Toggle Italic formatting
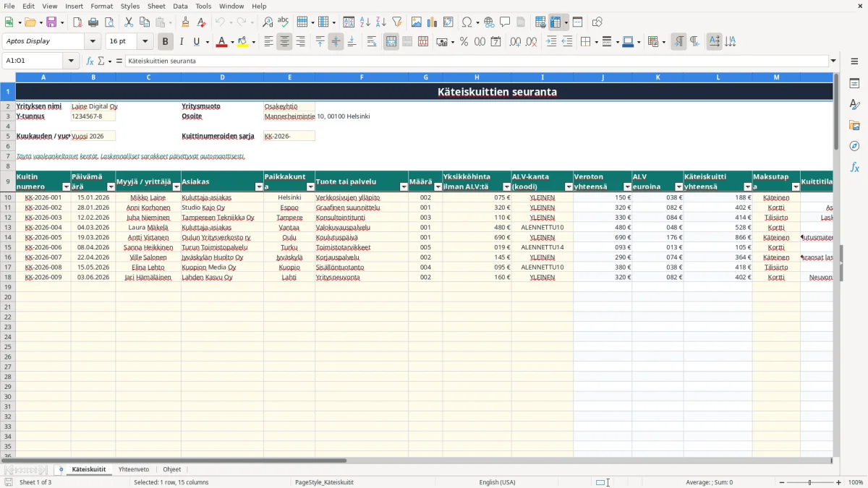The image size is (868, 488). 181,42
